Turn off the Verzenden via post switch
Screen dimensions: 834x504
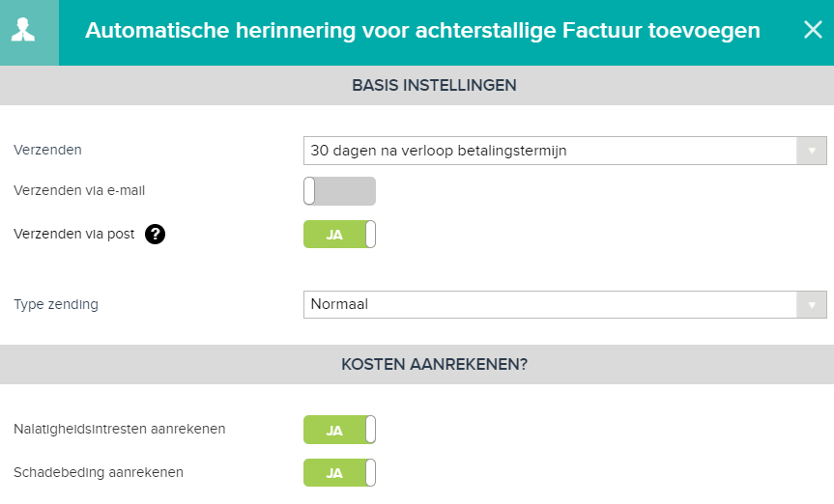coord(339,235)
